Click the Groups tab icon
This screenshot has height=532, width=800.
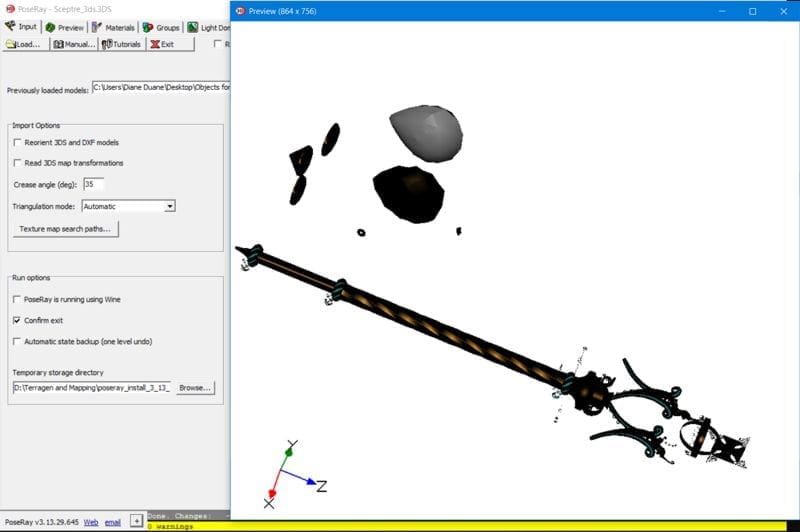148,27
